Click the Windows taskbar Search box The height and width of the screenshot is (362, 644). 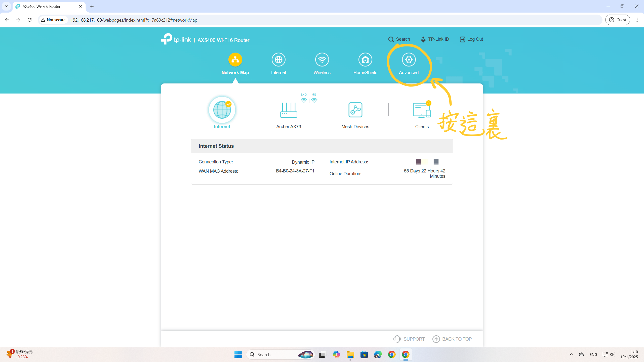[x=280, y=354]
